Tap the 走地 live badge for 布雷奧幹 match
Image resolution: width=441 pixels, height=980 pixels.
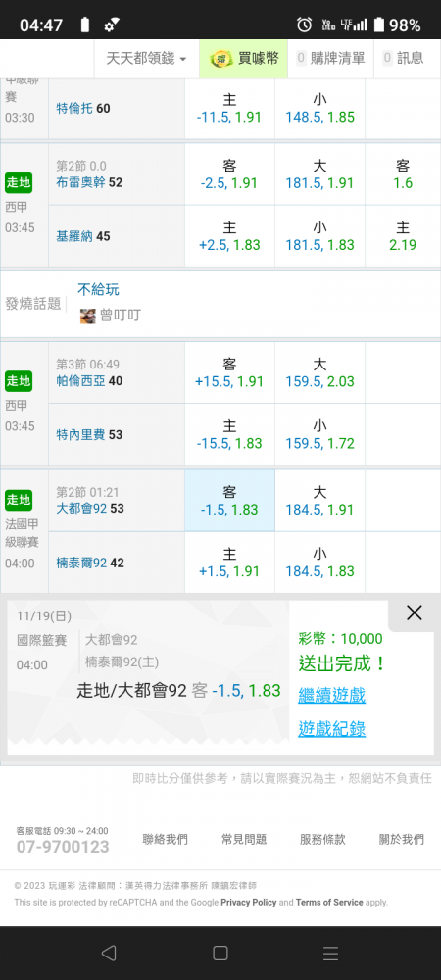[18, 183]
